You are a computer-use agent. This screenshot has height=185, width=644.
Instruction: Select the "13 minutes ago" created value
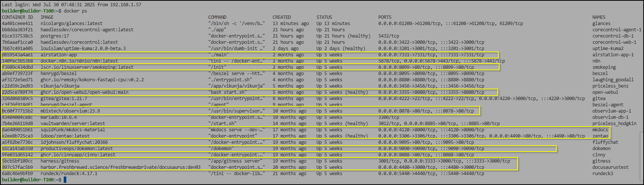(291, 24)
